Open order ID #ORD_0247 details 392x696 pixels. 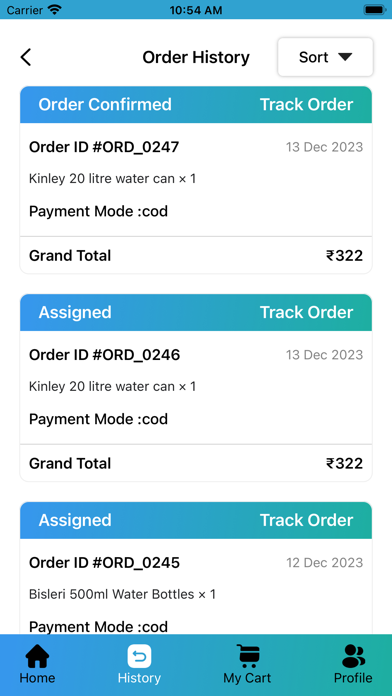coord(104,147)
